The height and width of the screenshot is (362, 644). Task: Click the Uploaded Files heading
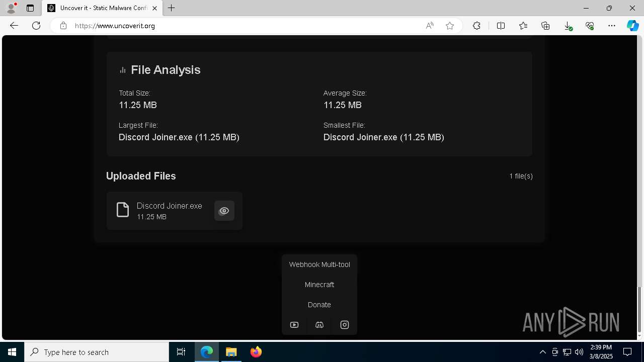[141, 176]
